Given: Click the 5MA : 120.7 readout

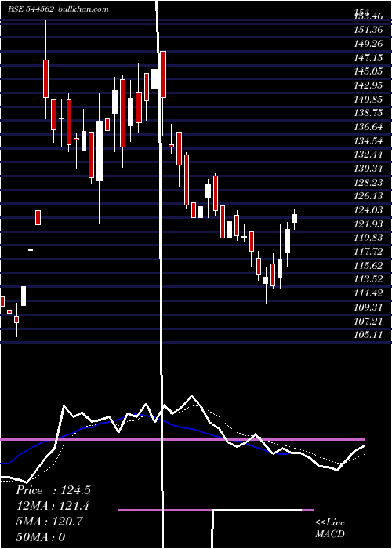Looking at the screenshot, I should (x=49, y=522).
